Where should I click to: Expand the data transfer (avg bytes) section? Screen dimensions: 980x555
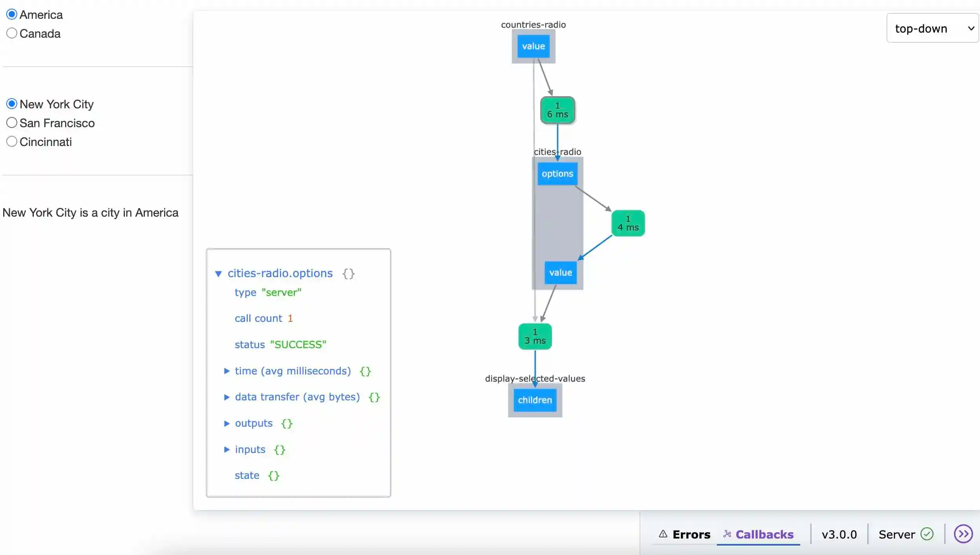click(x=227, y=397)
